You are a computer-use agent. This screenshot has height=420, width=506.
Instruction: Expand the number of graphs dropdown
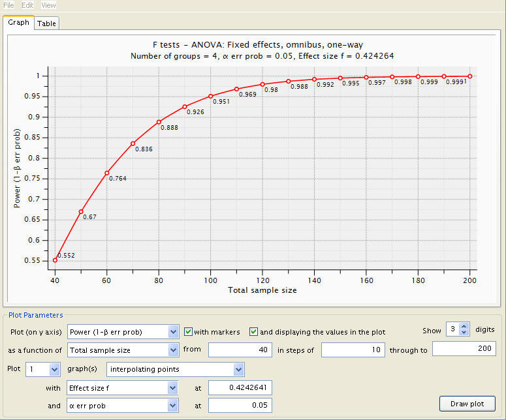[43, 369]
